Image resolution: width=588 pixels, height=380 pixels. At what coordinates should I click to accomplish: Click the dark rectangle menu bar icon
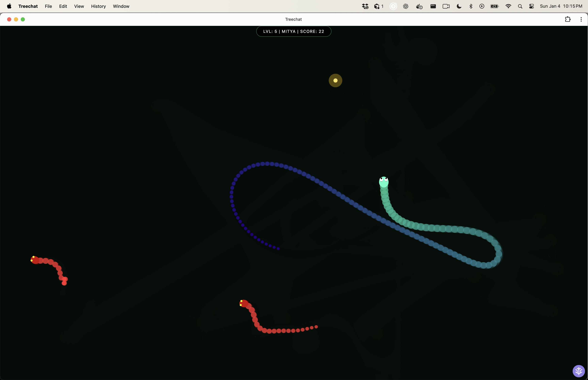pos(433,6)
